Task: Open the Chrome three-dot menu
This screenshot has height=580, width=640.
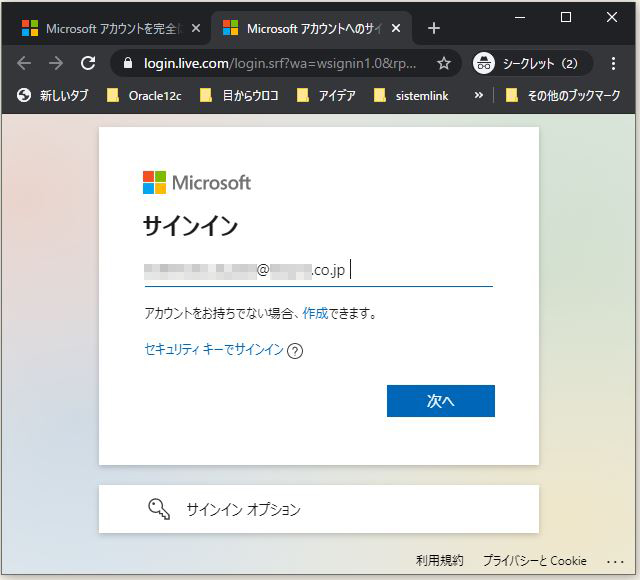Action: point(613,63)
